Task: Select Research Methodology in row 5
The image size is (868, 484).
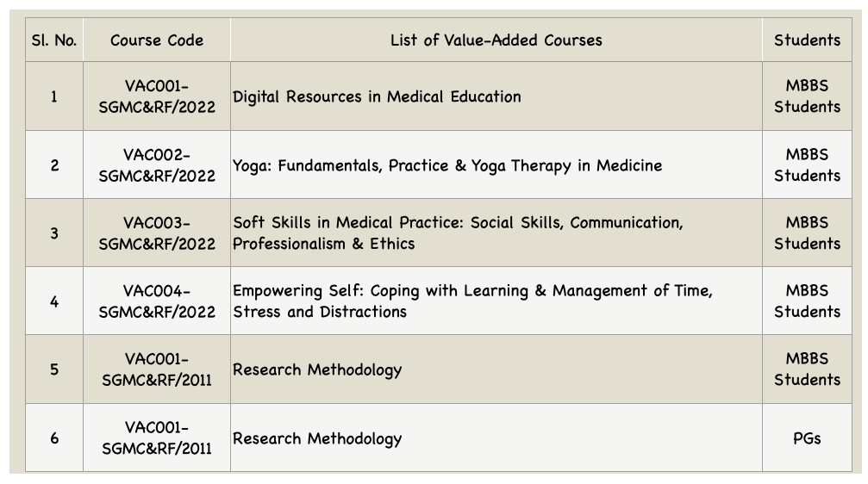Action: (317, 369)
